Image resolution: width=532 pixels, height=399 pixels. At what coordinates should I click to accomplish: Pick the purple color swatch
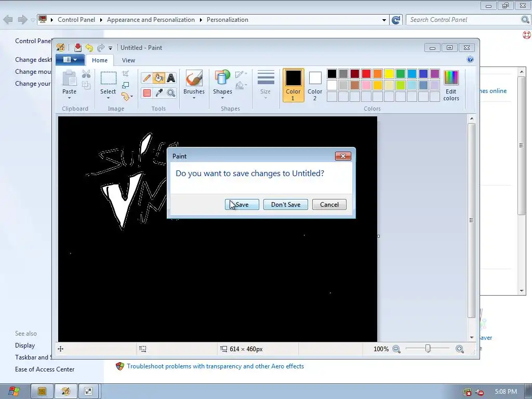pos(435,74)
